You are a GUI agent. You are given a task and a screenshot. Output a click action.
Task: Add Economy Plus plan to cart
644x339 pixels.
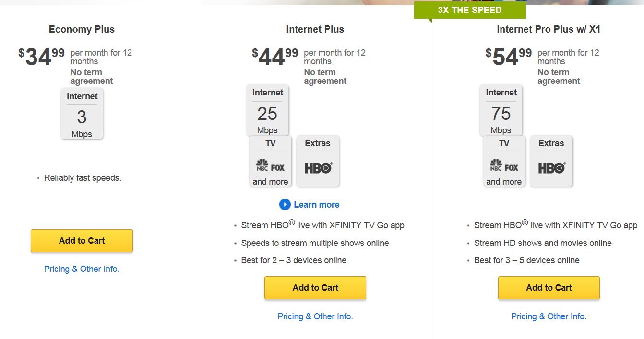pos(82,241)
